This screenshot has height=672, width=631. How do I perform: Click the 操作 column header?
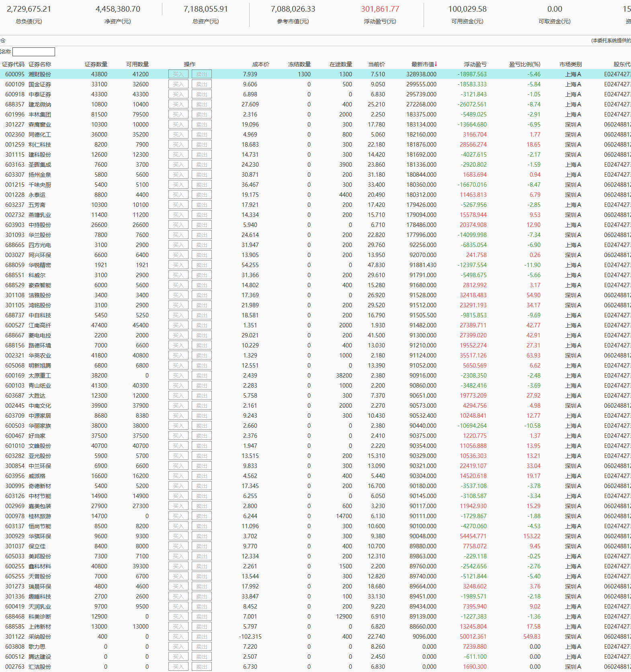pyautogui.click(x=190, y=64)
